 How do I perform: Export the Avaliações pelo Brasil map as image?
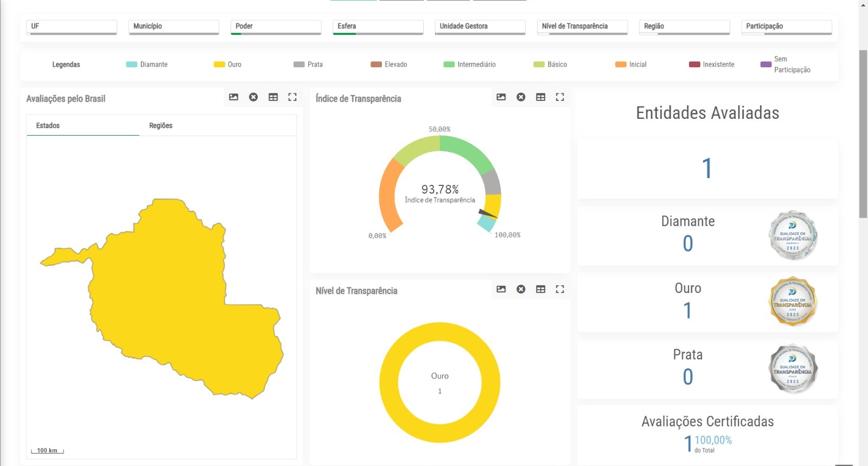(x=233, y=97)
